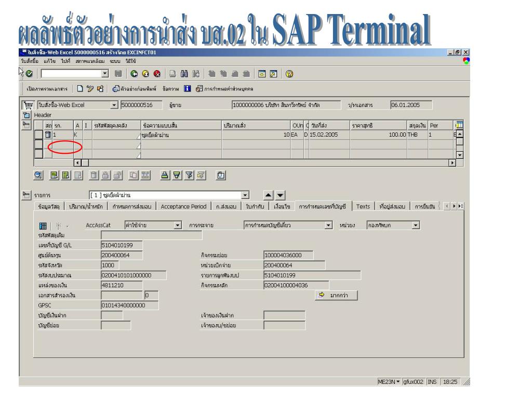This screenshot has width=532, height=399.
Task: Click the Save diskette icon in the toolbar
Action: pyautogui.click(x=118, y=74)
